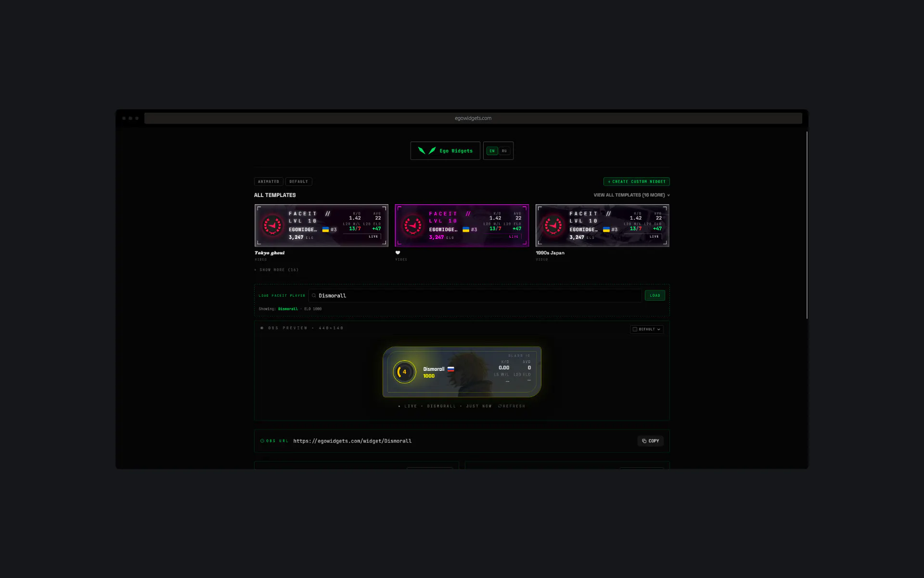The image size is (924, 578).
Task: Open the Default background dropdown in preview
Action: [647, 329]
